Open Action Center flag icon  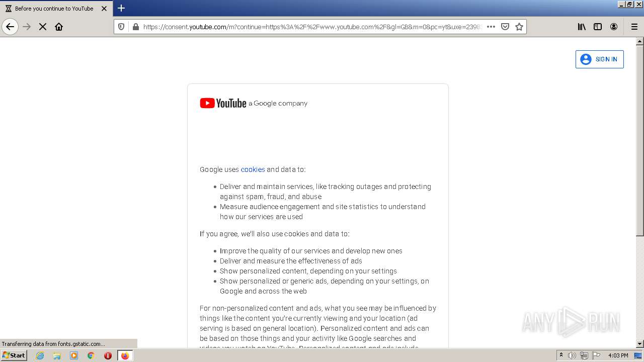[x=596, y=355]
